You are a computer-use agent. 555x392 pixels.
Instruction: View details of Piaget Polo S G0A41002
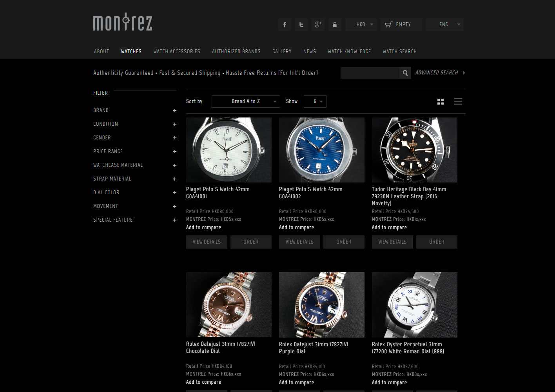pyautogui.click(x=299, y=242)
